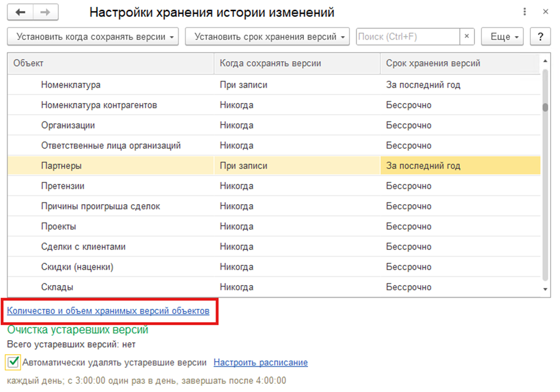Open the three-dot window menu
560x392 pixels.
tap(524, 12)
